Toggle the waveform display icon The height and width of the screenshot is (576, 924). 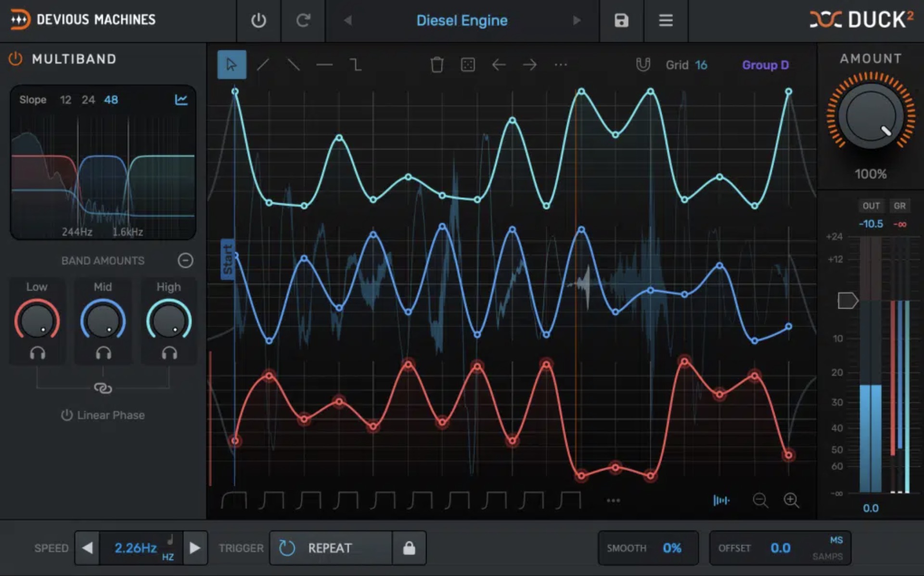coord(721,500)
